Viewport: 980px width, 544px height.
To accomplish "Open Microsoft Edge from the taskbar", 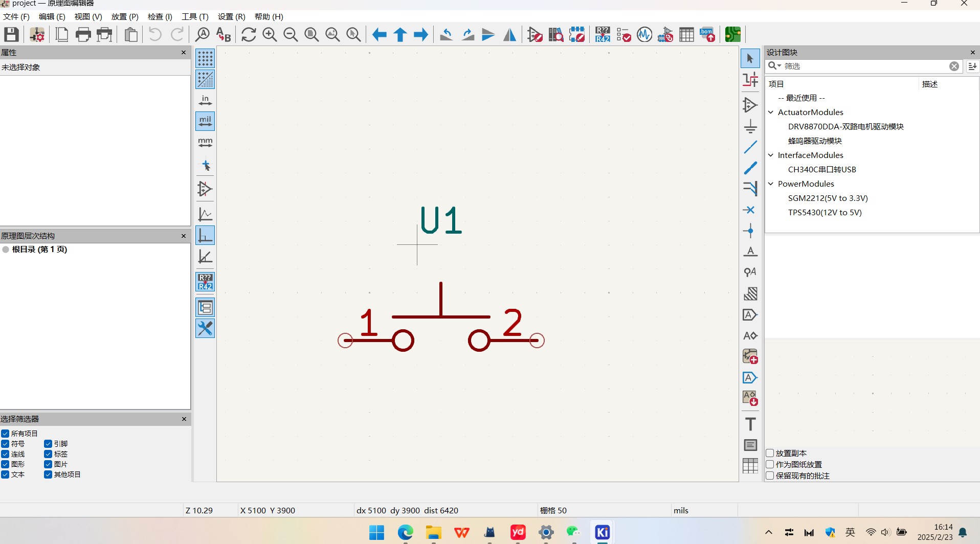I will 405,532.
